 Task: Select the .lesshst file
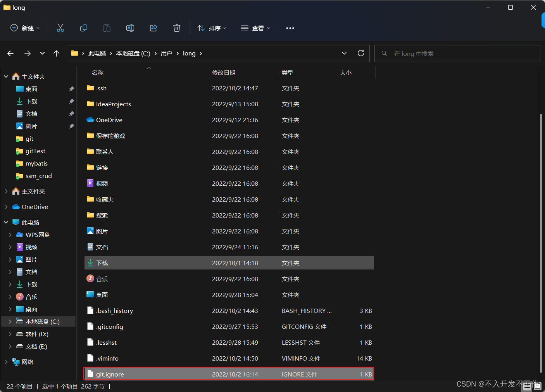(x=229, y=342)
